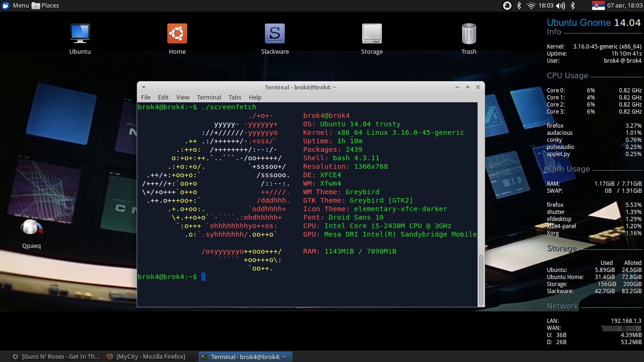Open the Wi-Fi network indicator

pyautogui.click(x=531, y=6)
